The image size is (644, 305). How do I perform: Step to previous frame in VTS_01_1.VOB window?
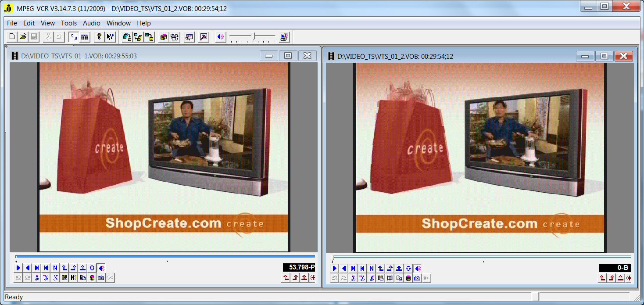pos(46,268)
